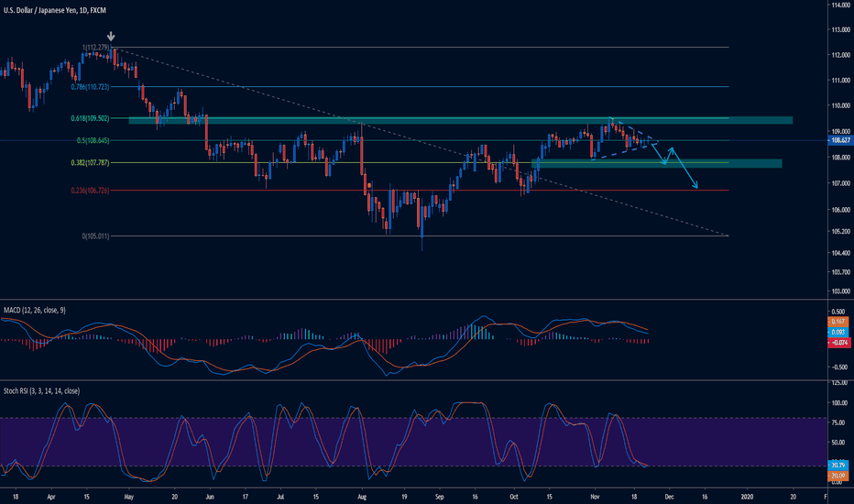Image resolution: width=854 pixels, height=504 pixels.
Task: Click the red MACD histogram value tag -0.074
Action: (x=839, y=340)
